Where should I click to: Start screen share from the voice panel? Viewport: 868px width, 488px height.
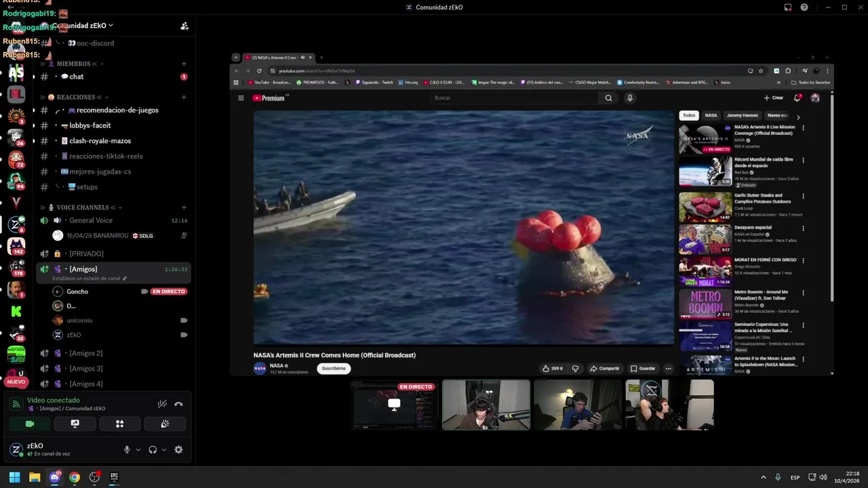(x=75, y=424)
